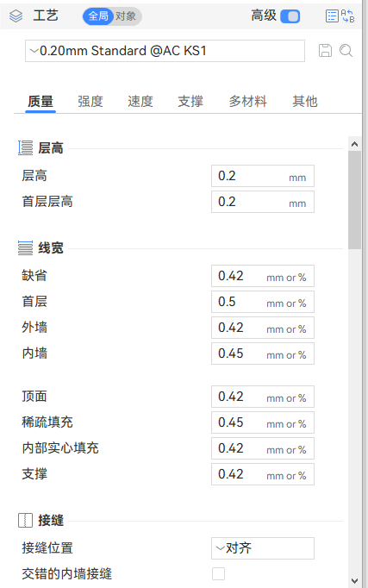Toggle the 高级 advanced mode switch
368x588 pixels.
click(290, 16)
